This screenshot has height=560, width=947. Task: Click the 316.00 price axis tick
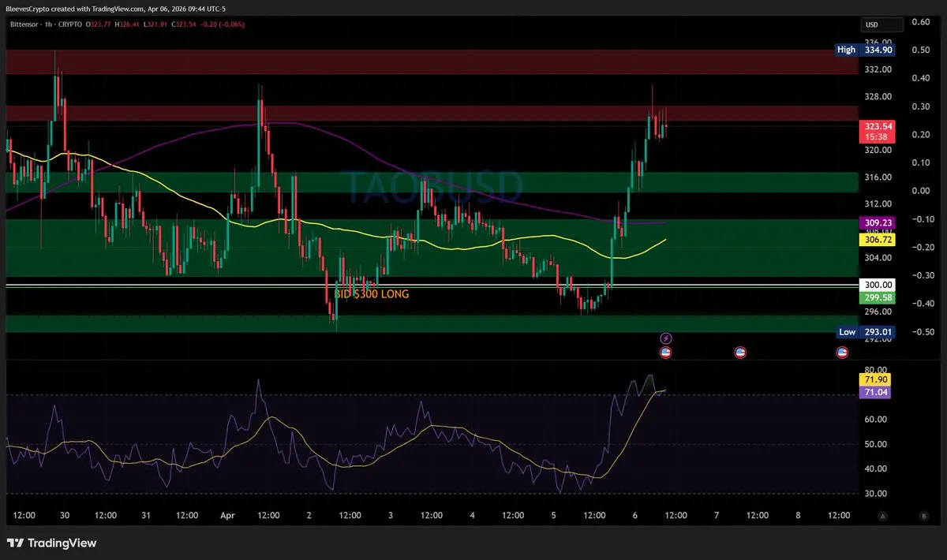coord(878,177)
